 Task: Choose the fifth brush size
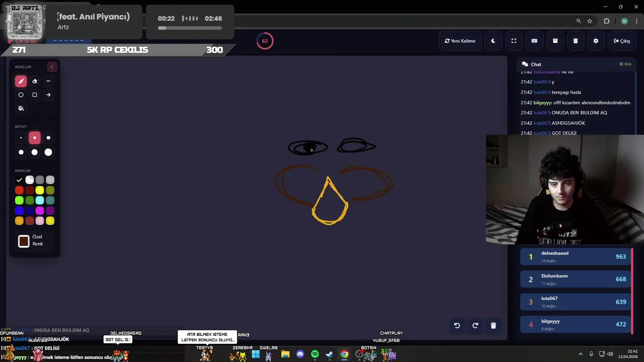35,152
